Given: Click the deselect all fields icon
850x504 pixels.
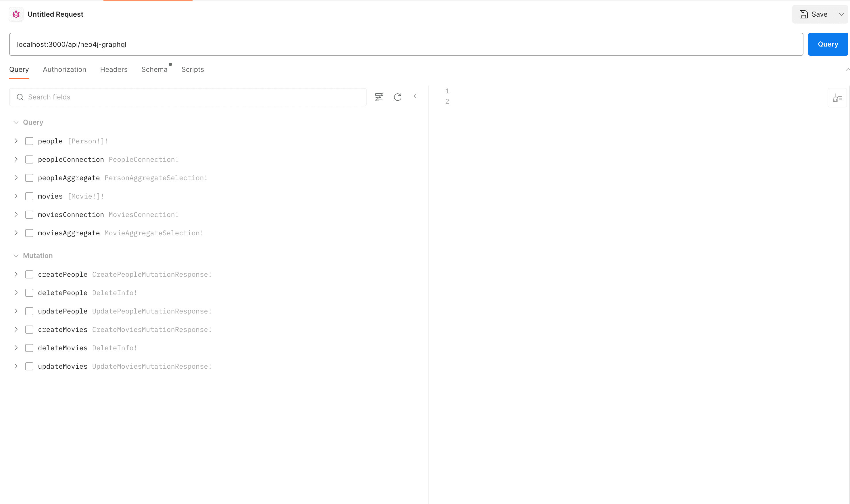Looking at the screenshot, I should (379, 97).
